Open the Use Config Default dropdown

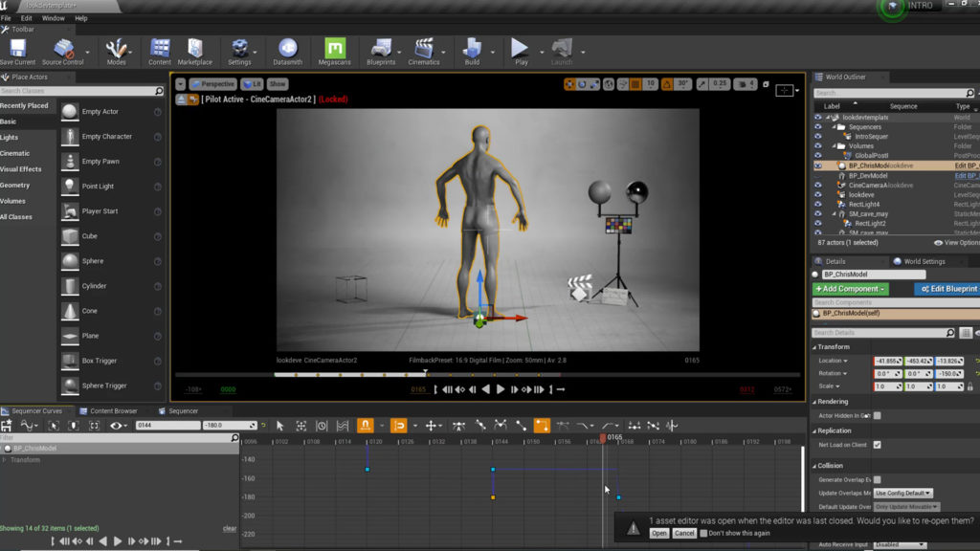[902, 493]
